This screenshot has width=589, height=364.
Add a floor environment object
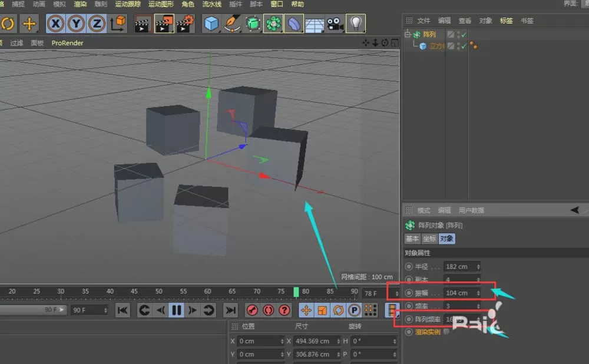[x=315, y=25]
